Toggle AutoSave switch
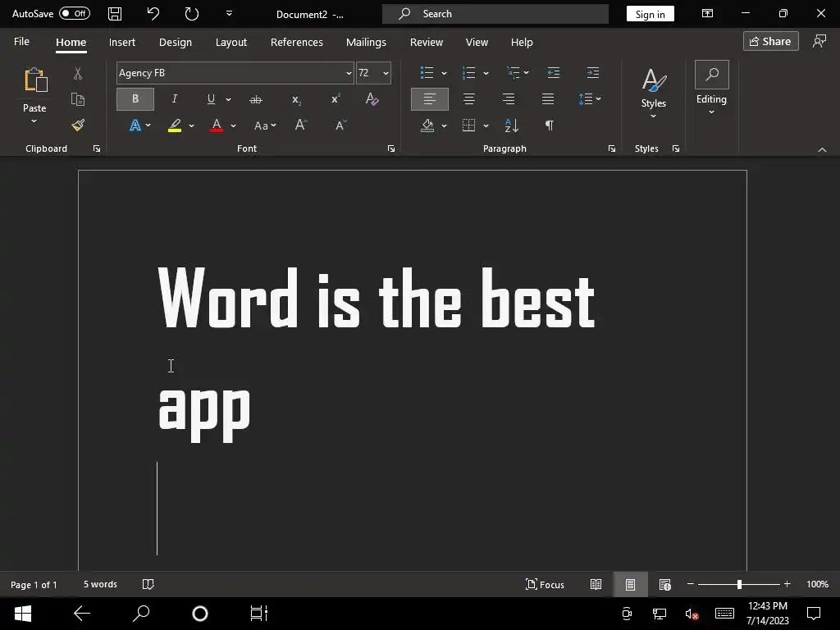Image resolution: width=840 pixels, height=630 pixels. (75, 13)
